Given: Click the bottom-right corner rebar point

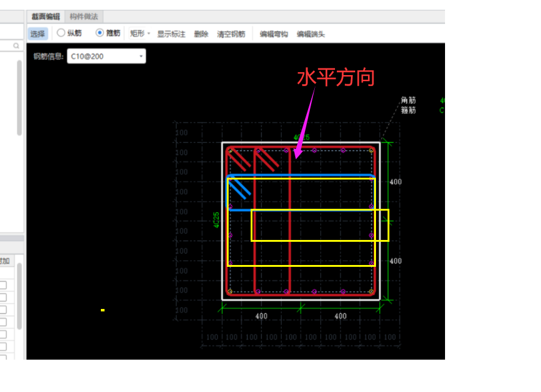Looking at the screenshot, I should pos(371,292).
